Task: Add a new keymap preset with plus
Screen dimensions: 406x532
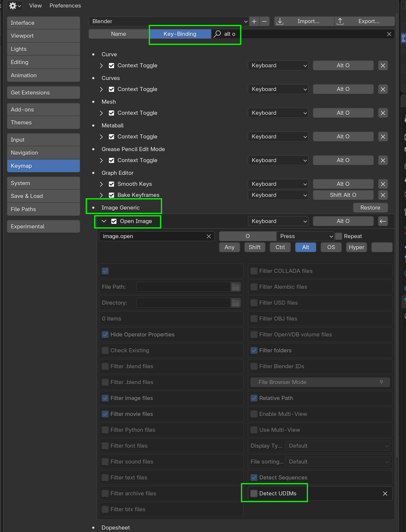Action: 254,21
